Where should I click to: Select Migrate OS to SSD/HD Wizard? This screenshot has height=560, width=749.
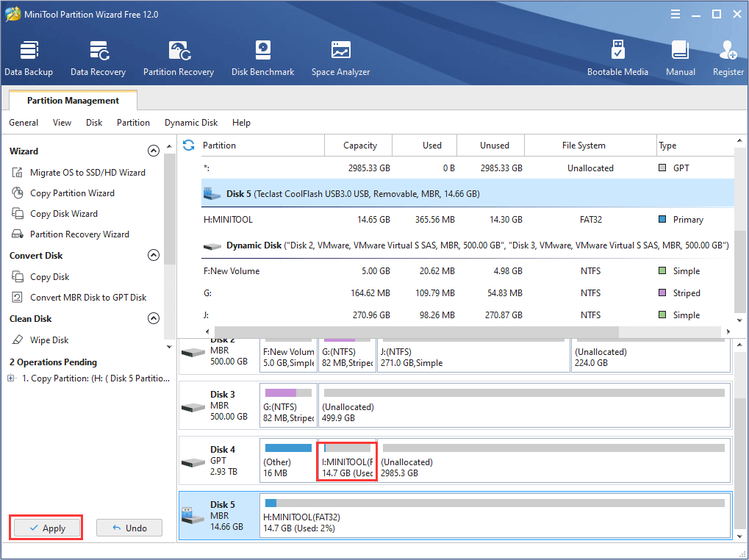pos(87,173)
